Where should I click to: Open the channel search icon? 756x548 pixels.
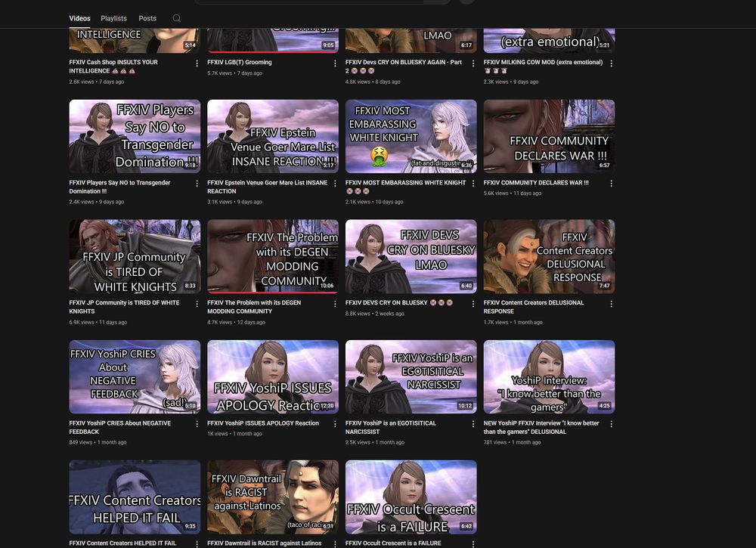tap(177, 18)
